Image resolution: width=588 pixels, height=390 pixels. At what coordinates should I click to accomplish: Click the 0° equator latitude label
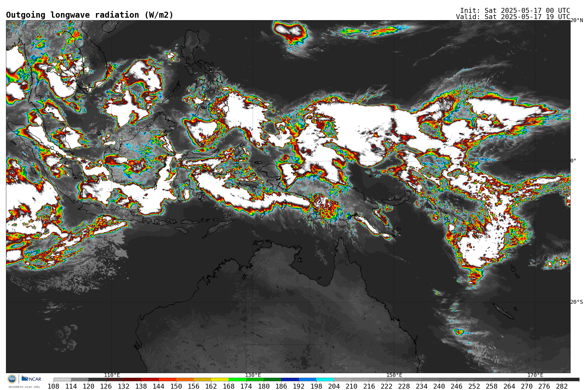pyautogui.click(x=573, y=161)
